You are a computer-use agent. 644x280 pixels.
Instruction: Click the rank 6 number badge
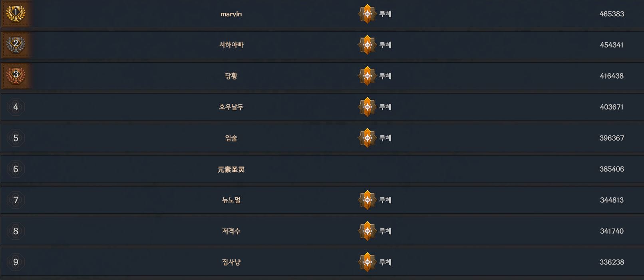pyautogui.click(x=16, y=169)
